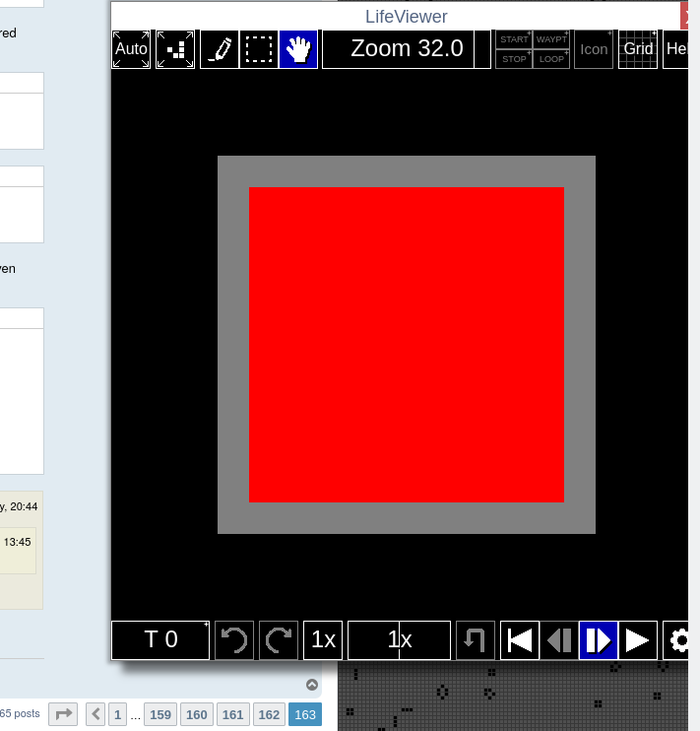Go to page 160
This screenshot has height=731, width=700.
(x=197, y=714)
